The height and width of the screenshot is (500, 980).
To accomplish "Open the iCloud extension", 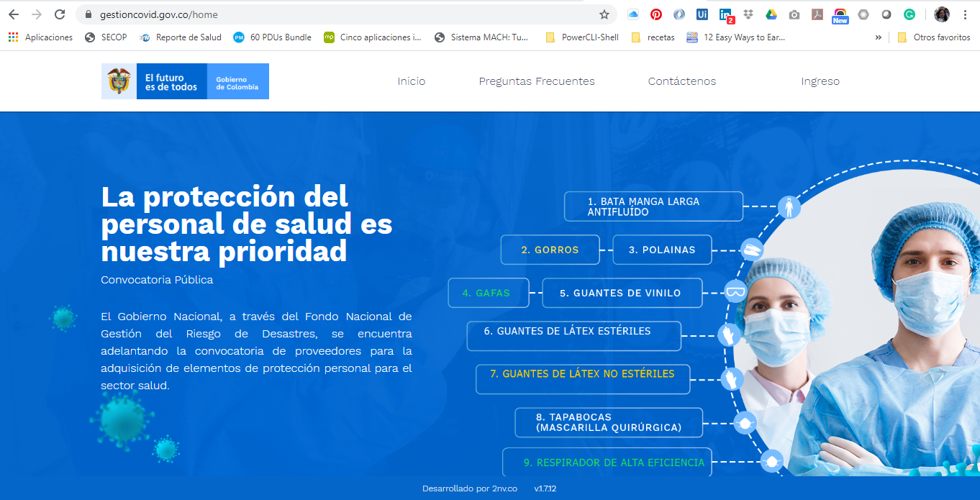I will (633, 14).
